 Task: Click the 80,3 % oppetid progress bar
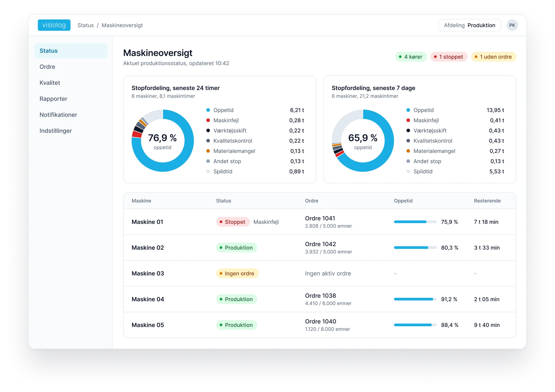415,248
